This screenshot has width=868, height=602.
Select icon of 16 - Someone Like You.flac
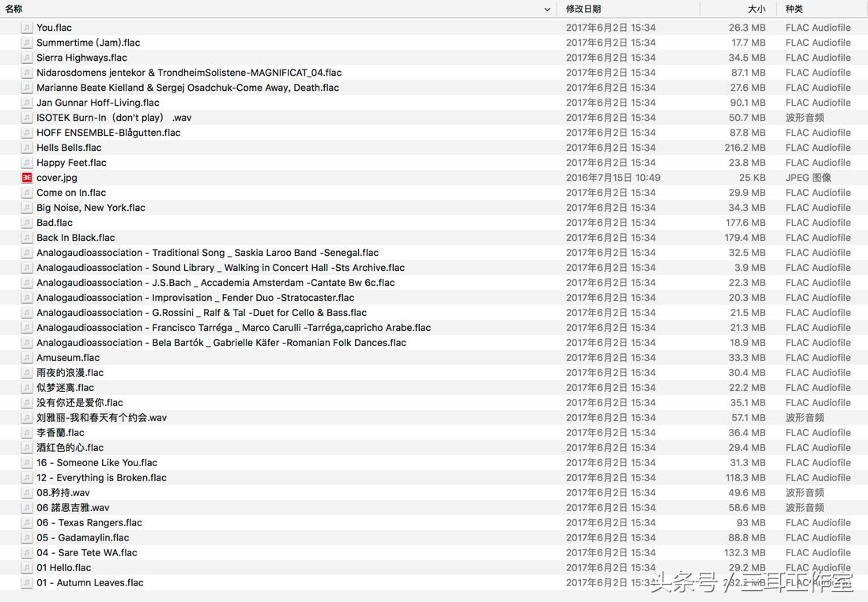(27, 463)
